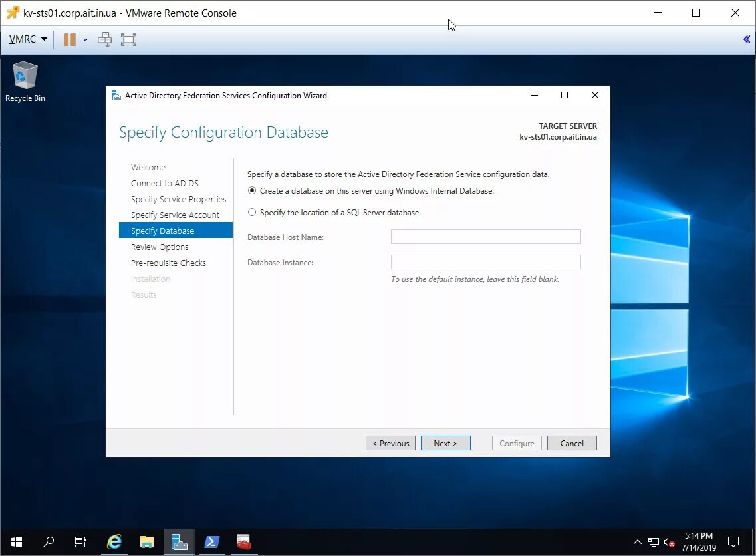This screenshot has width=756, height=556.
Task: Click the Database Instance field
Action: (485, 262)
